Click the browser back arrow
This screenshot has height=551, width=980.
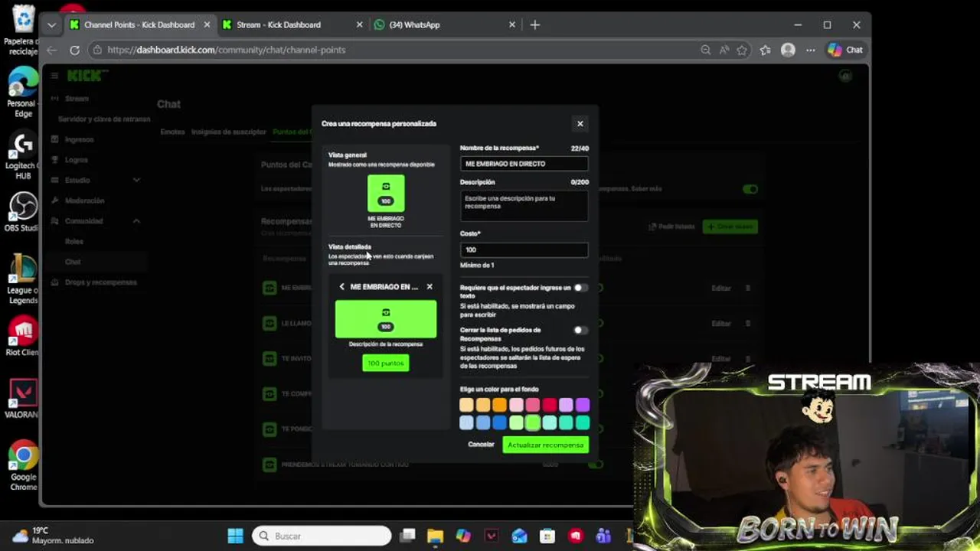52,50
